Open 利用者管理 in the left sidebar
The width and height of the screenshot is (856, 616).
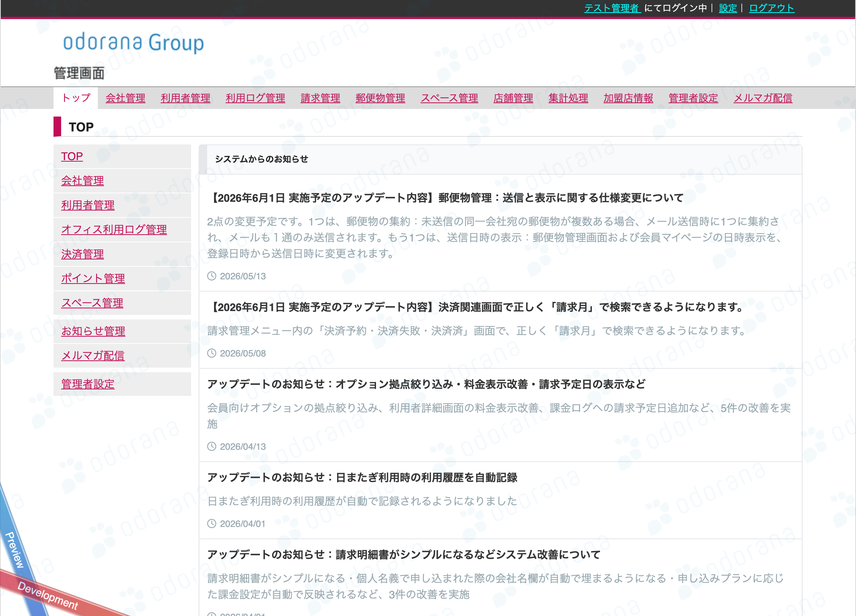coord(88,205)
